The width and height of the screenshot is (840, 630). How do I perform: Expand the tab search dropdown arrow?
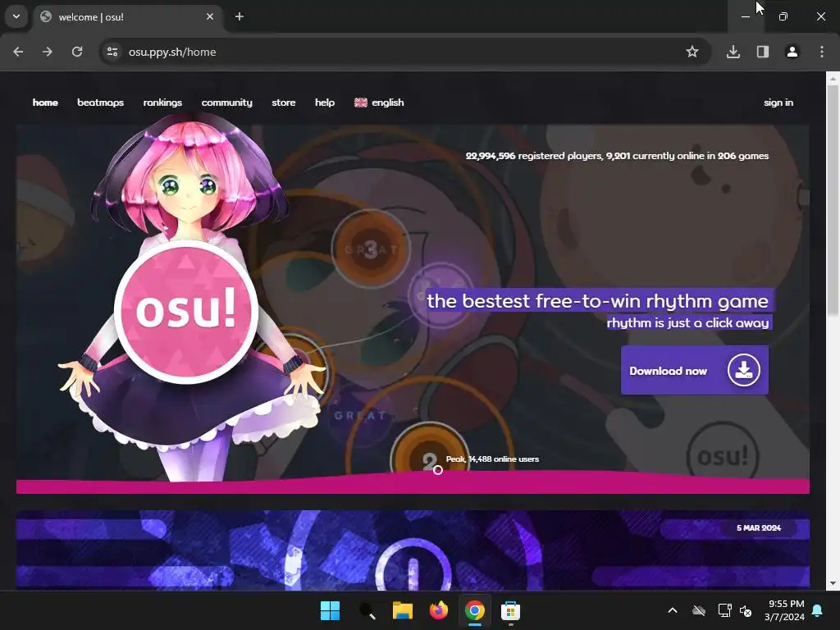point(16,16)
